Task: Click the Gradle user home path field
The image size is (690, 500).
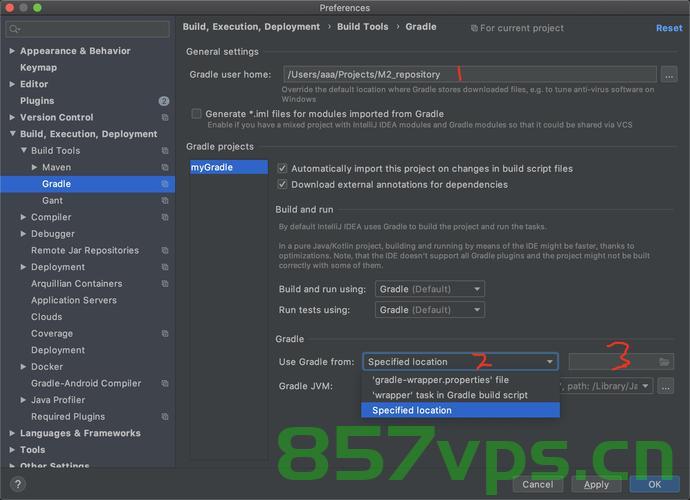Action: [470, 75]
